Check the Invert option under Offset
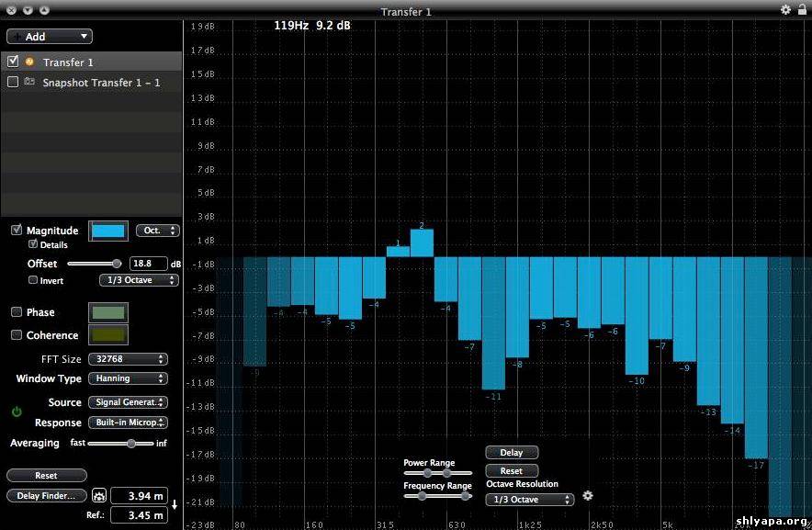The height and width of the screenshot is (530, 812). tap(34, 280)
